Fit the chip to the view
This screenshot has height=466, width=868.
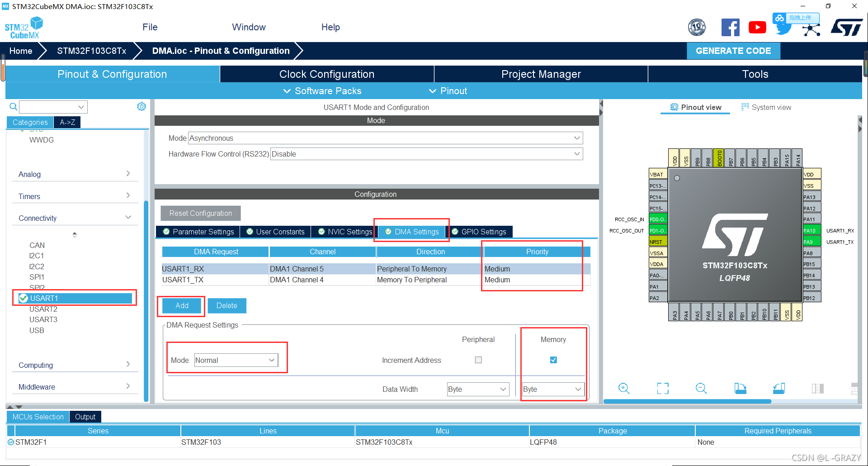click(x=663, y=388)
